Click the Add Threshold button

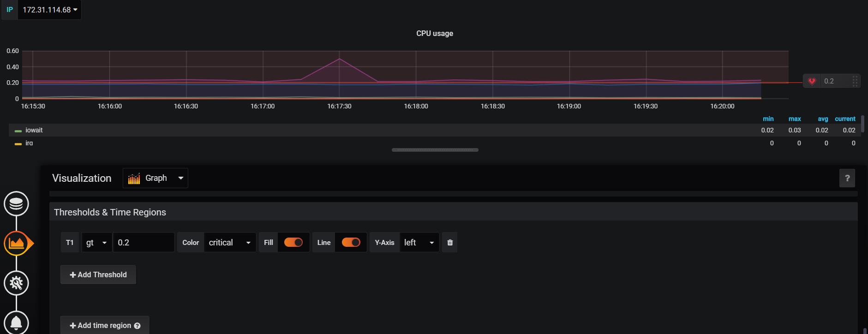98,275
